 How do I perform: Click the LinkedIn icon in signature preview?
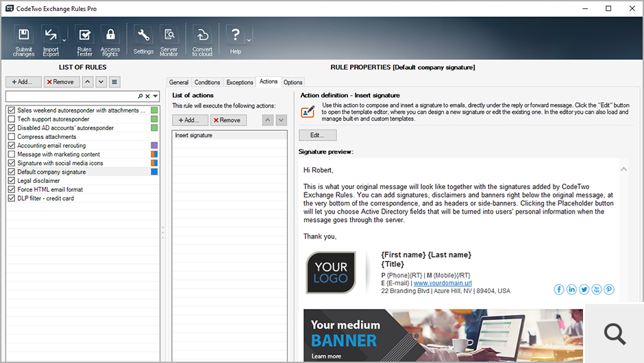[x=571, y=290]
